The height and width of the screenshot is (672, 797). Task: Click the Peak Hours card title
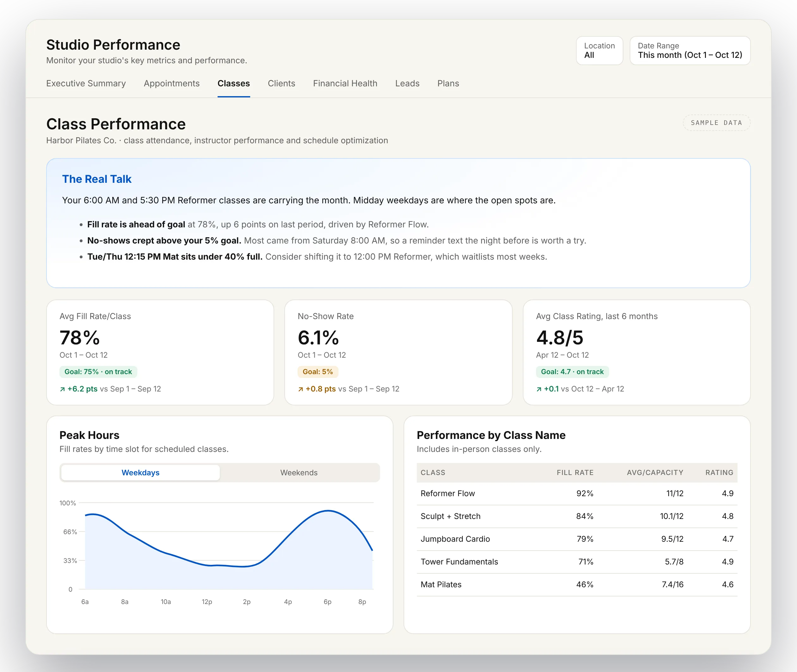click(89, 435)
